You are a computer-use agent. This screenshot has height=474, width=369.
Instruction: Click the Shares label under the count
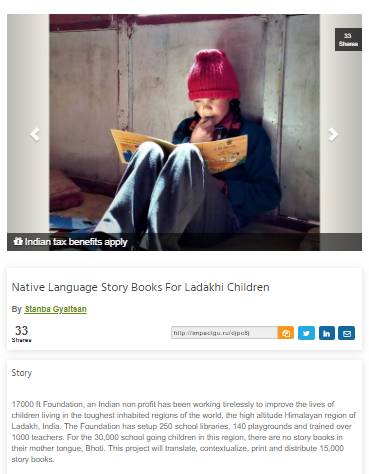pyautogui.click(x=21, y=340)
